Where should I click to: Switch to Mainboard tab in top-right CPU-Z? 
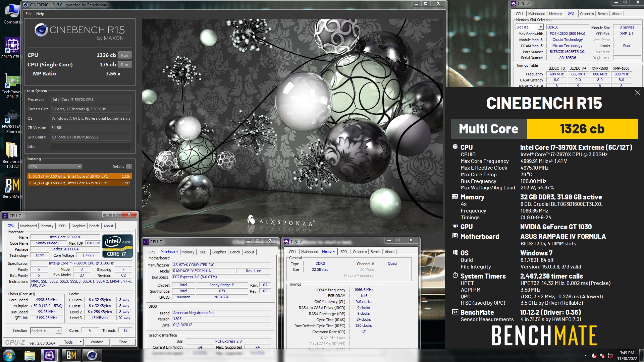[x=536, y=14]
